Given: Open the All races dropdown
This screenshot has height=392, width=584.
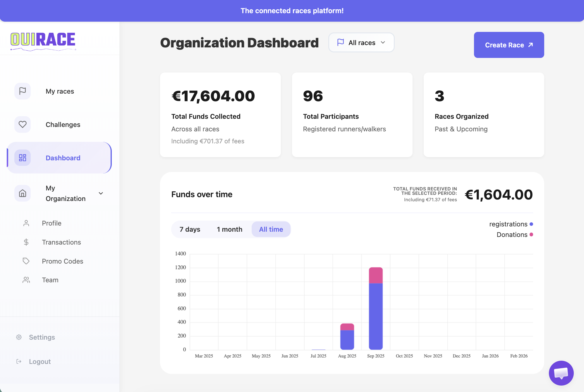Looking at the screenshot, I should [361, 42].
